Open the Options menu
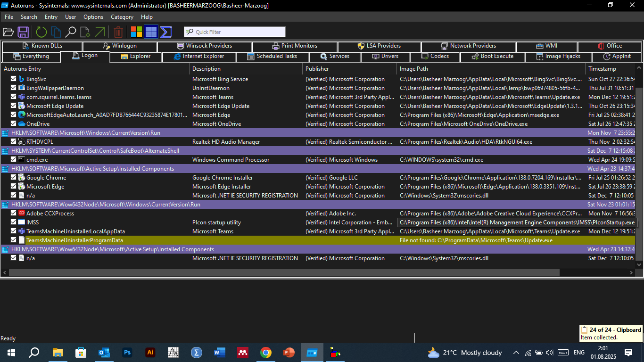 point(93,16)
